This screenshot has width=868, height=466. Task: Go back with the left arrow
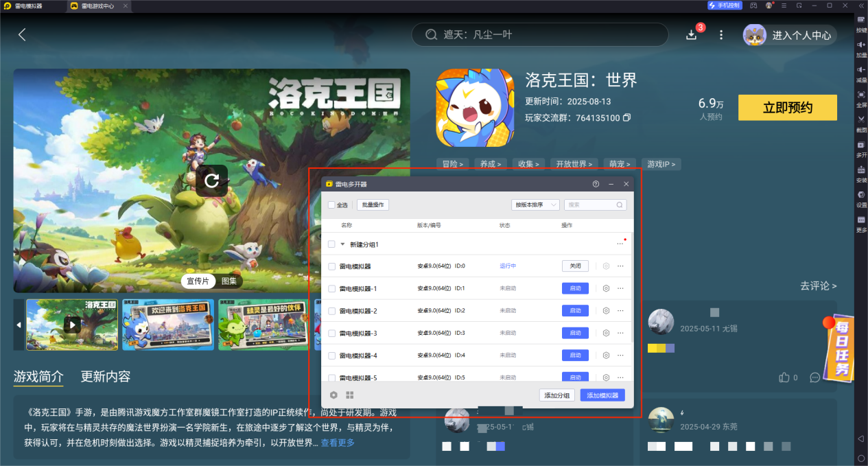click(x=22, y=34)
